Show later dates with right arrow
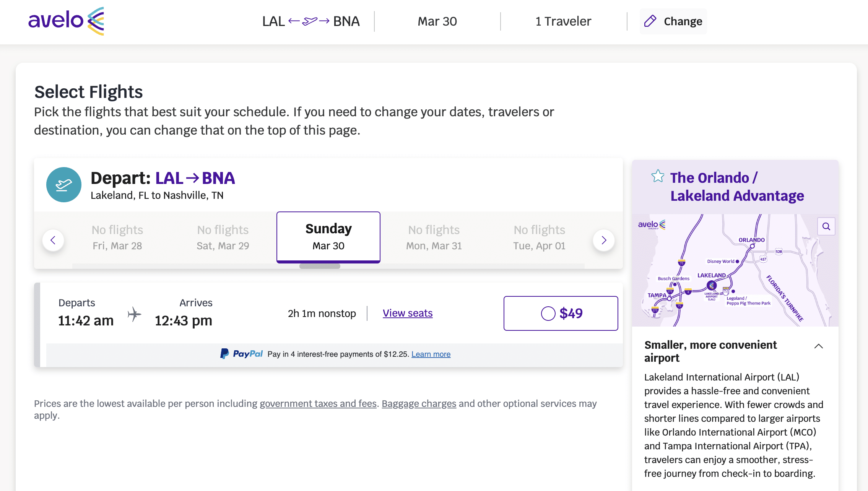868x491 pixels. (604, 240)
